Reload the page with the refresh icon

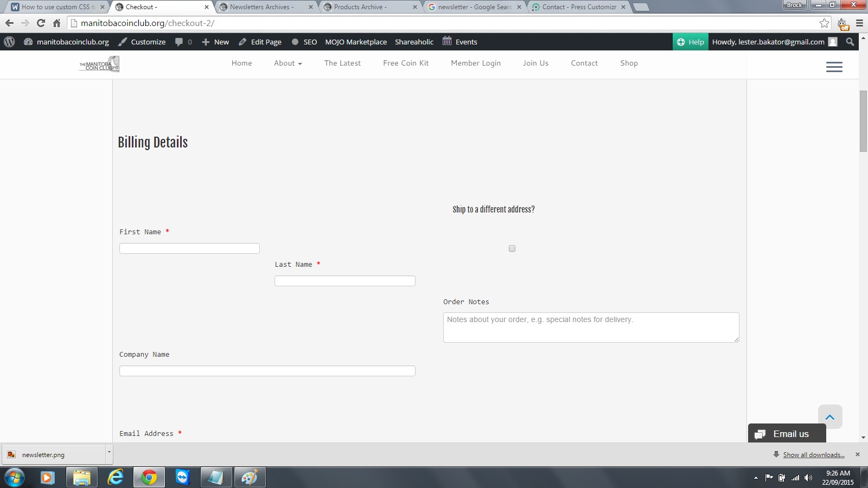point(41,23)
